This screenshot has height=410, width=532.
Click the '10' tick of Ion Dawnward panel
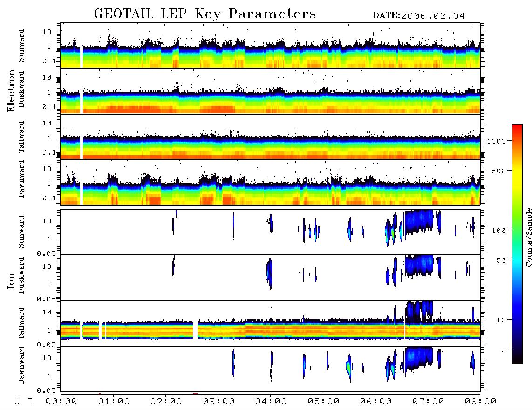tap(47, 358)
